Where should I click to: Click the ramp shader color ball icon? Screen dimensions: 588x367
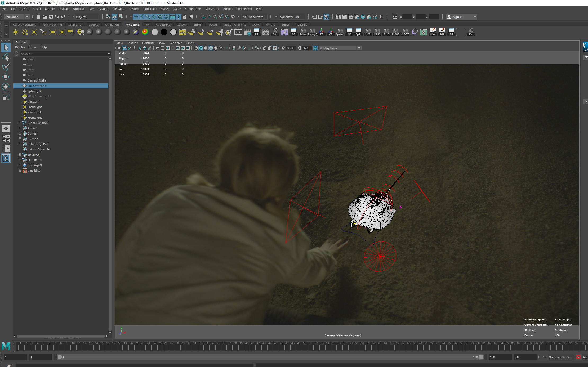pos(145,32)
